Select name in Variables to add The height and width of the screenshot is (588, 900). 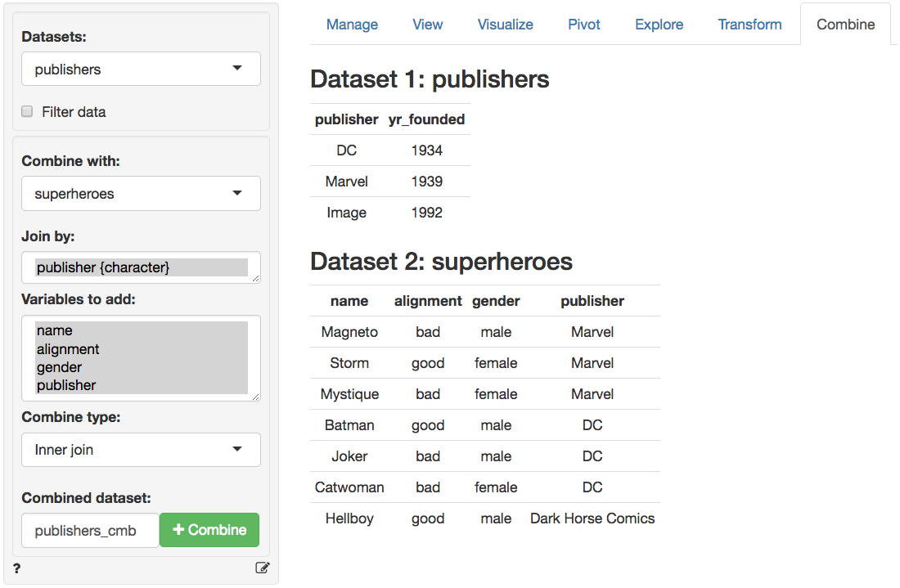tap(55, 330)
